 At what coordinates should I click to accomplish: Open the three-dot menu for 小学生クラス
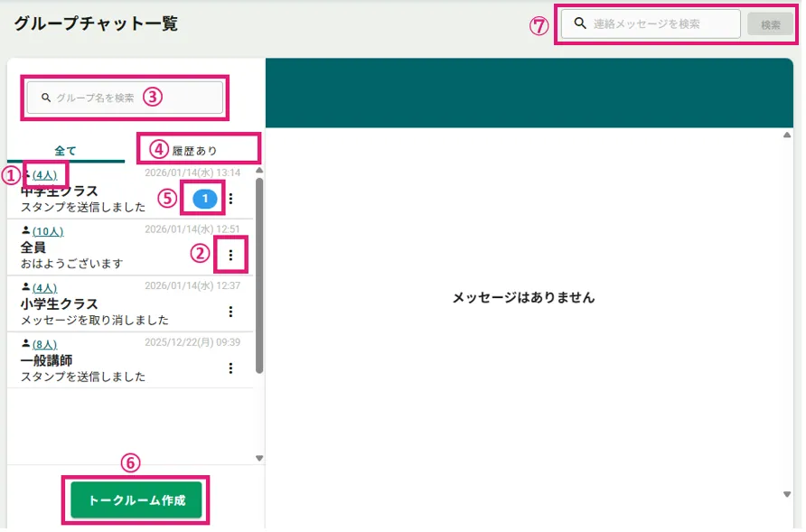click(x=230, y=312)
